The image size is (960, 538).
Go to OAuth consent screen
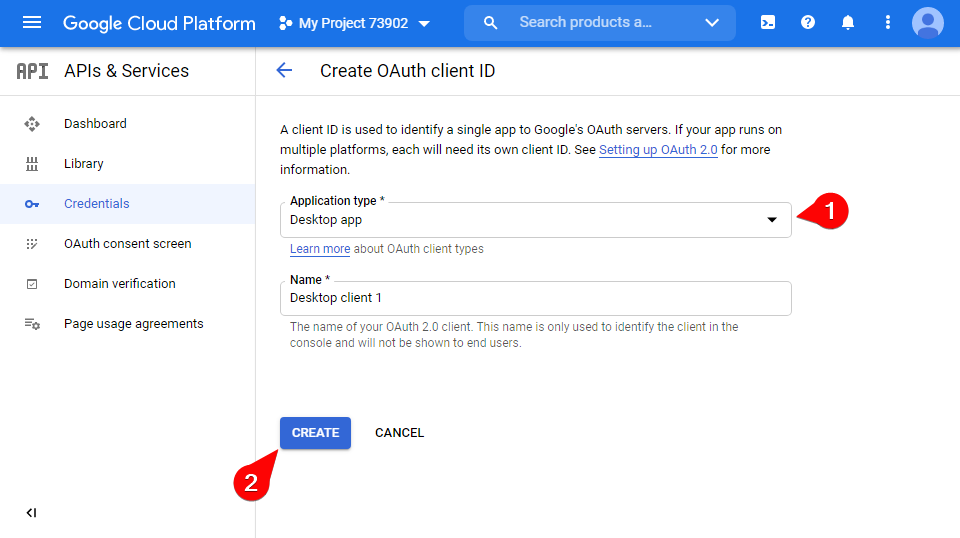pos(127,244)
